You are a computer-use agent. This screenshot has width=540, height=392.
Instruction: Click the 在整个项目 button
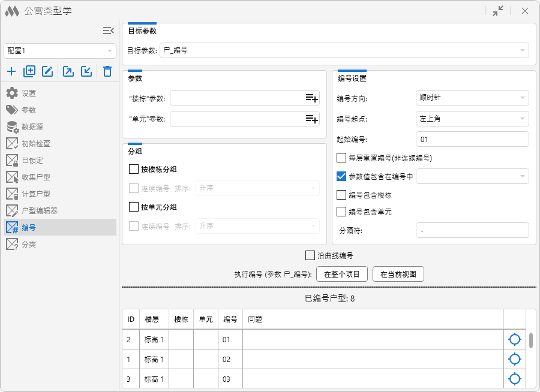point(341,275)
